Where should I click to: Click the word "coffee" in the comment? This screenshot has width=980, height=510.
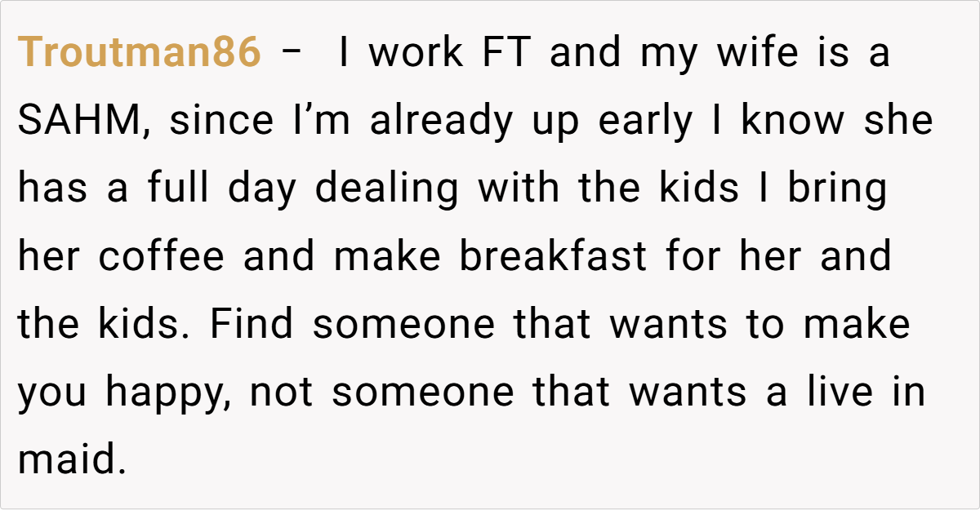162,258
